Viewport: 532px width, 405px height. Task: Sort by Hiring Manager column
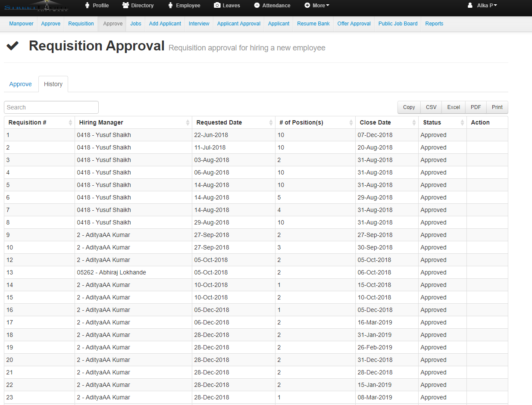[x=133, y=122]
